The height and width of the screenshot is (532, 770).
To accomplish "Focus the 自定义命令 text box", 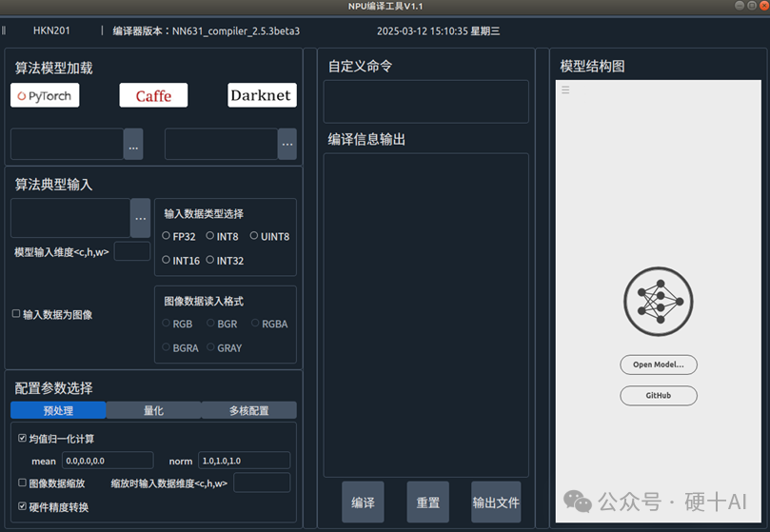I will 425,102.
